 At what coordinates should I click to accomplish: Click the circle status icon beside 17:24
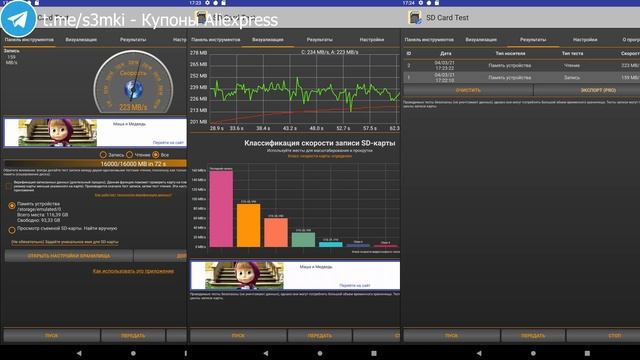(x=429, y=2)
